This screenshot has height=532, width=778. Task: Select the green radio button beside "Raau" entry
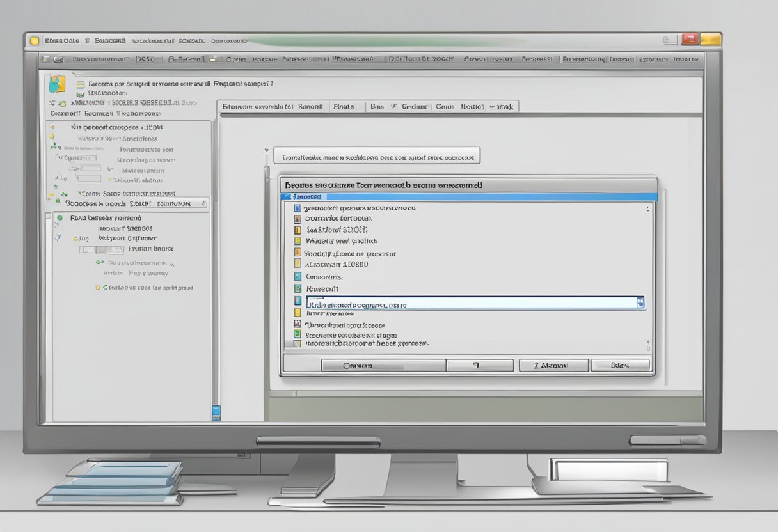coord(60,218)
